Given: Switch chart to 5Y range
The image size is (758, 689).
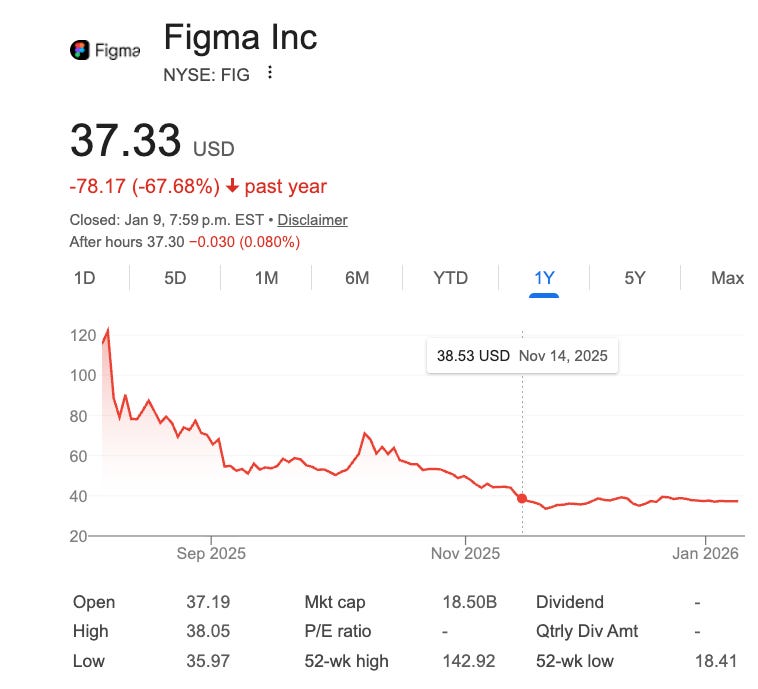Looking at the screenshot, I should coord(635,278).
